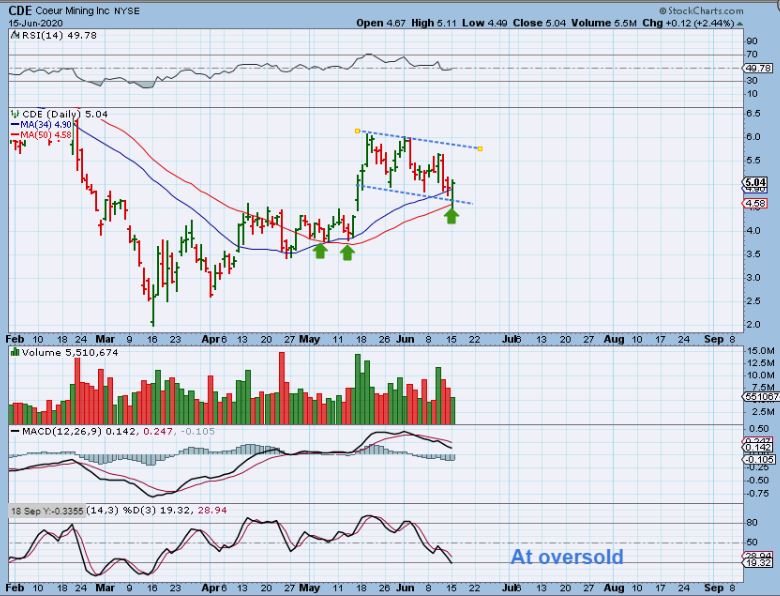Click the 'High 5.11' value

tap(433, 23)
